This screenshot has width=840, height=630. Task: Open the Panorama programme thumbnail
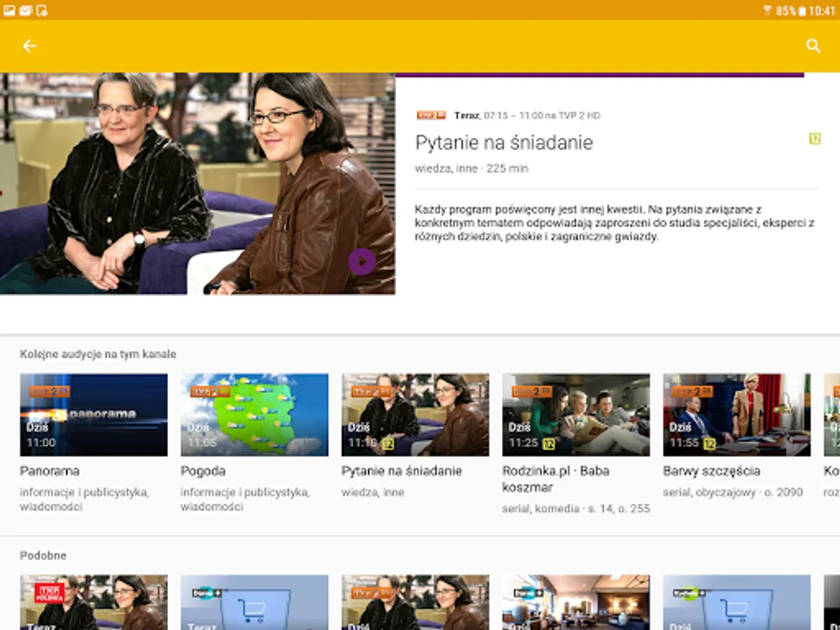pyautogui.click(x=94, y=414)
